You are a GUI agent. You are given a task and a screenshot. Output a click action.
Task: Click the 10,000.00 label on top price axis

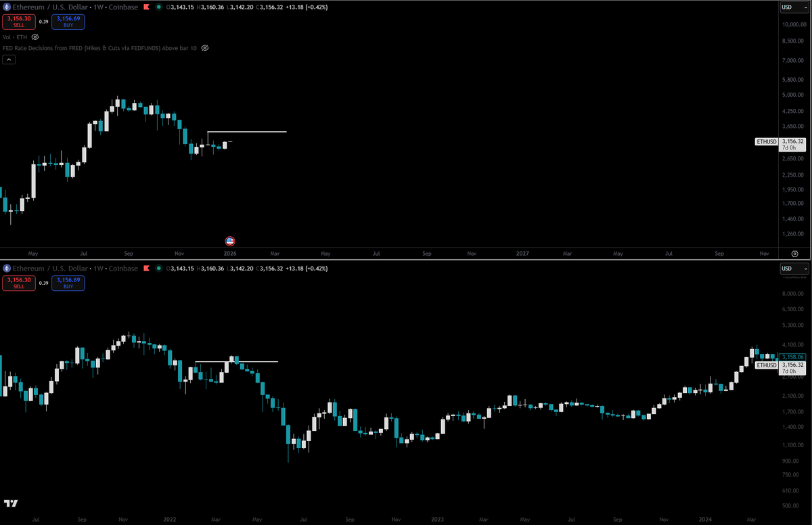793,24
